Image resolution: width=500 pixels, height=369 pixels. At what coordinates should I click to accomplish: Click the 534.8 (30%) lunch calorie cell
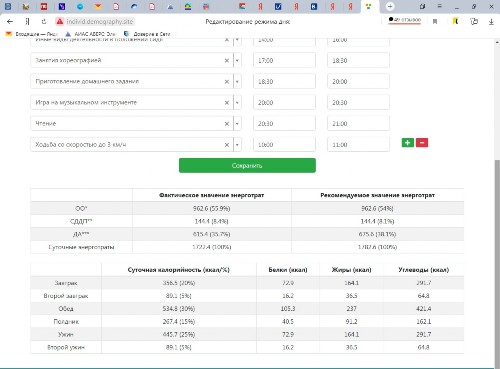point(178,309)
